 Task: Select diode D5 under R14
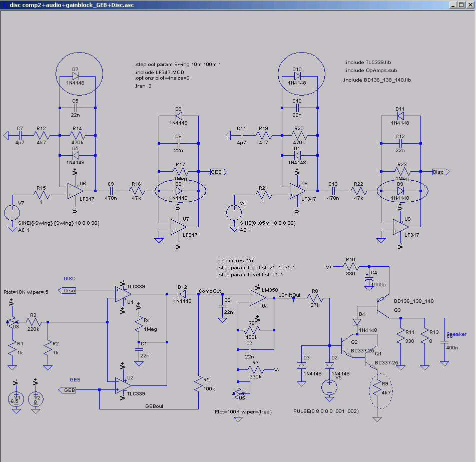(x=76, y=155)
